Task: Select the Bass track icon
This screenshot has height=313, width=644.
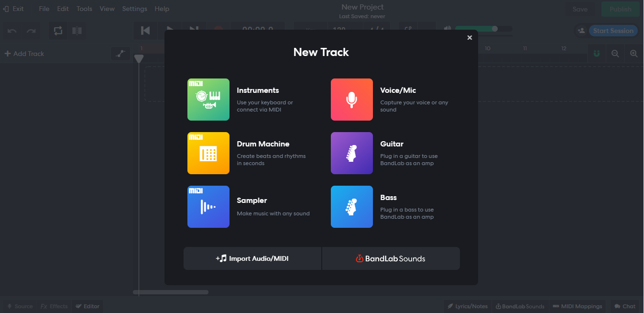Action: point(351,207)
